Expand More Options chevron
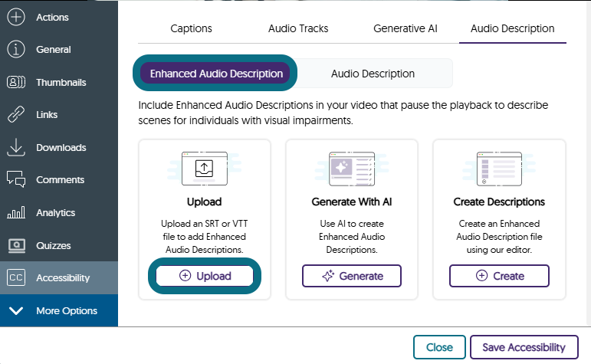The image size is (591, 364). (x=16, y=311)
